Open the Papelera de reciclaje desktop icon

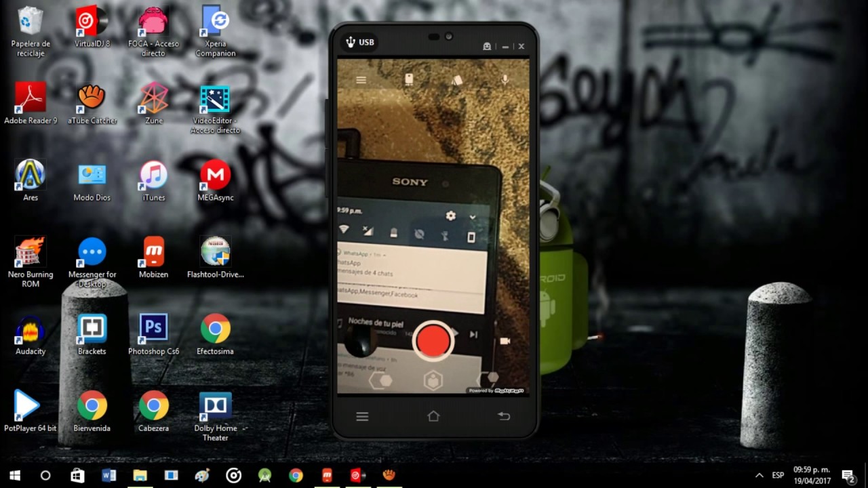[x=31, y=32]
